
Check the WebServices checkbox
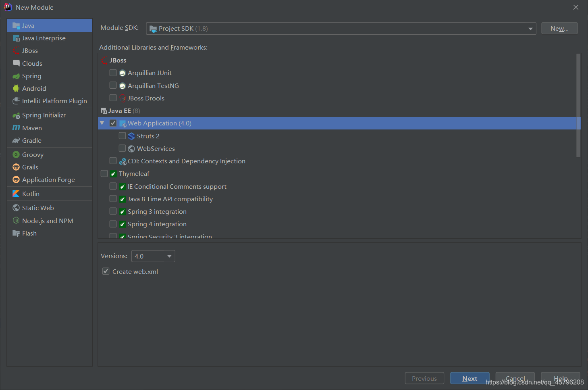pyautogui.click(x=123, y=148)
